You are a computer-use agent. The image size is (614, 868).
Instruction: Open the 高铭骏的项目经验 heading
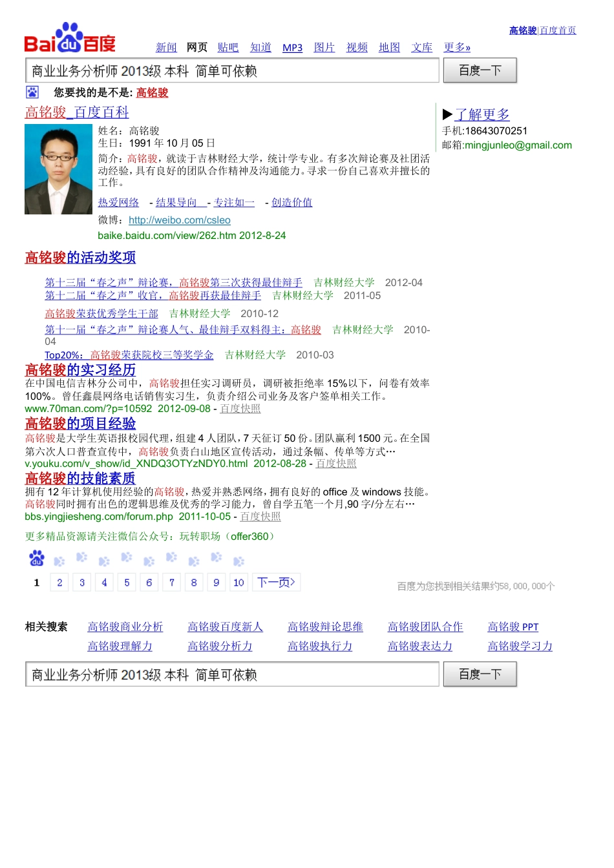80,423
